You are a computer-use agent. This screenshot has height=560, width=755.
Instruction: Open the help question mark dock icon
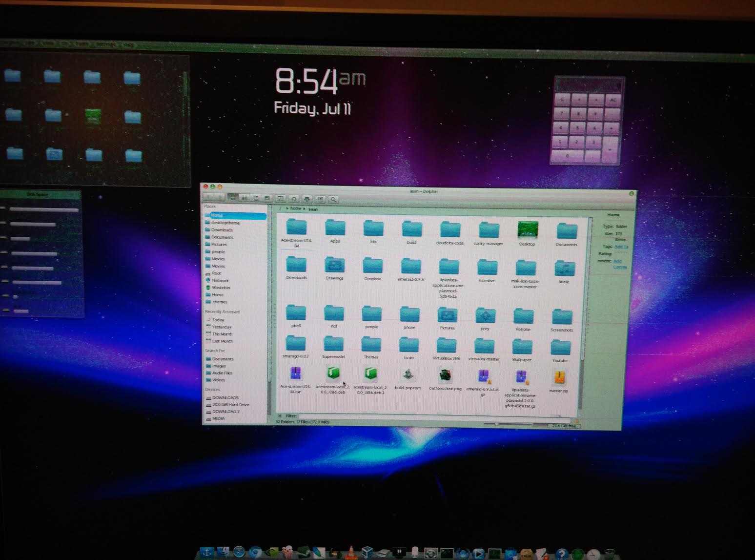pyautogui.click(x=562, y=554)
